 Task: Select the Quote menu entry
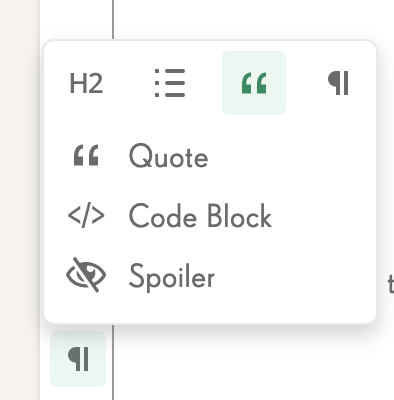coord(210,157)
